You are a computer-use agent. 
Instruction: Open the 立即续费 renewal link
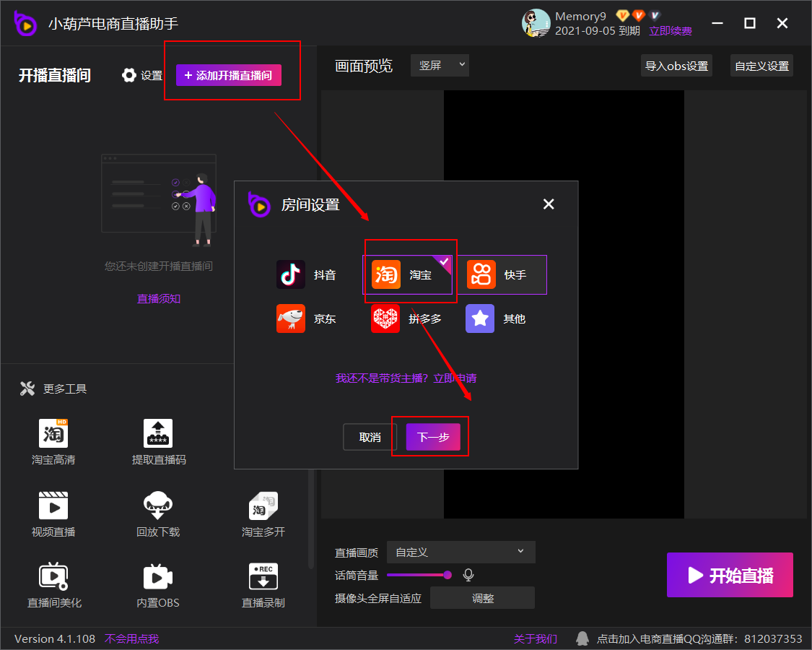coord(670,31)
